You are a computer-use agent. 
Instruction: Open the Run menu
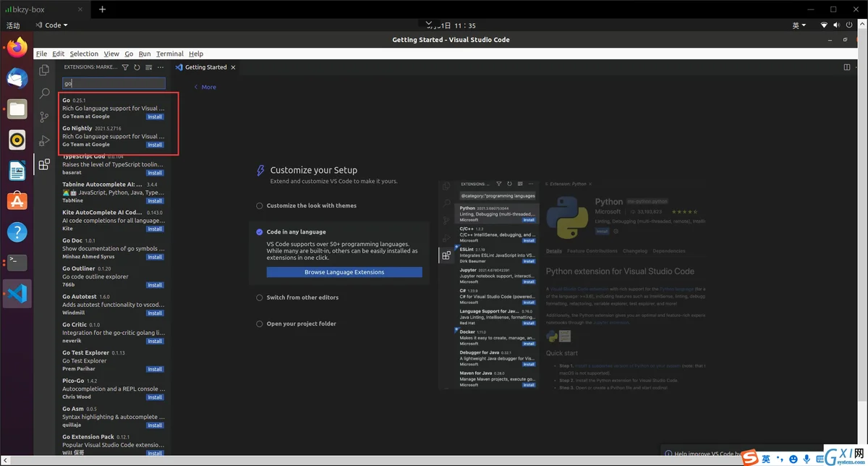coord(145,54)
